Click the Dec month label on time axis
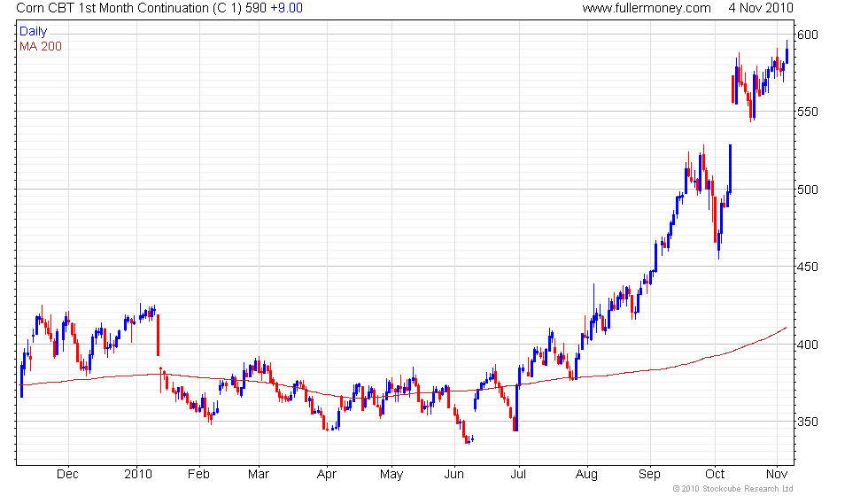Viewport: 868px width, 496px height. [67, 475]
